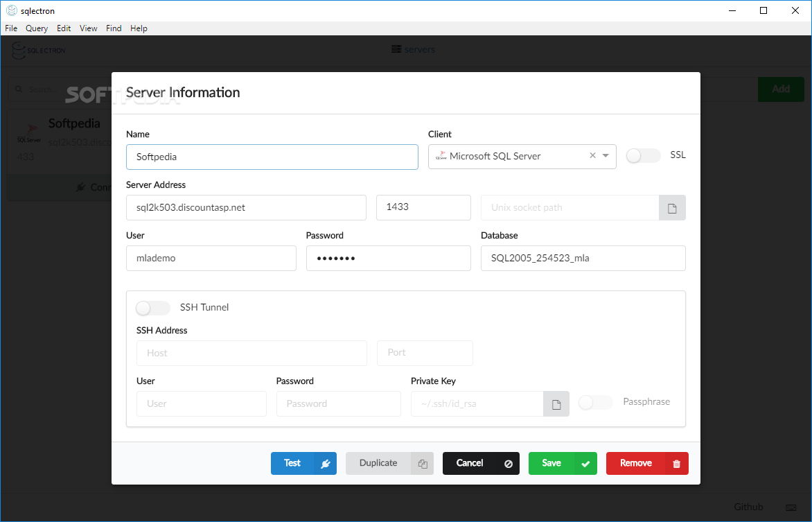The height and width of the screenshot is (522, 812).
Task: Toggle the SSL switch
Action: click(643, 155)
